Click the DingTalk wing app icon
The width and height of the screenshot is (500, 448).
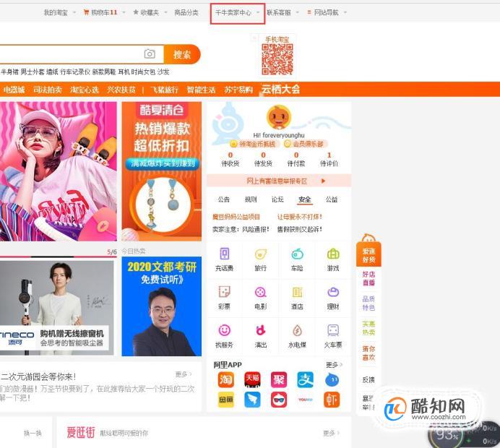[252, 400]
